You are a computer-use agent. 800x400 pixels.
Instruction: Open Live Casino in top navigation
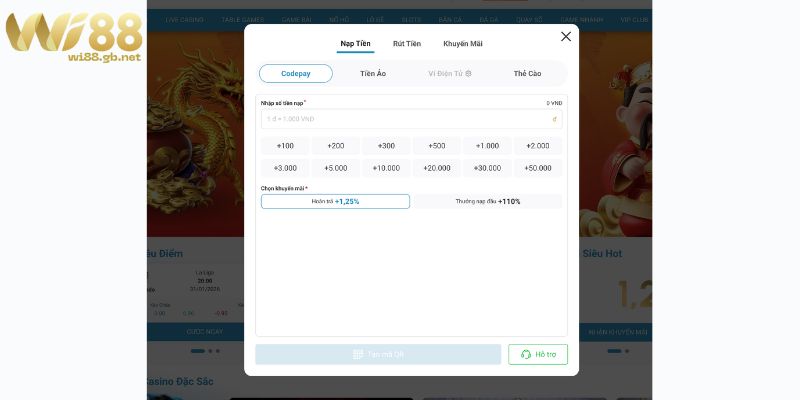[x=184, y=19]
